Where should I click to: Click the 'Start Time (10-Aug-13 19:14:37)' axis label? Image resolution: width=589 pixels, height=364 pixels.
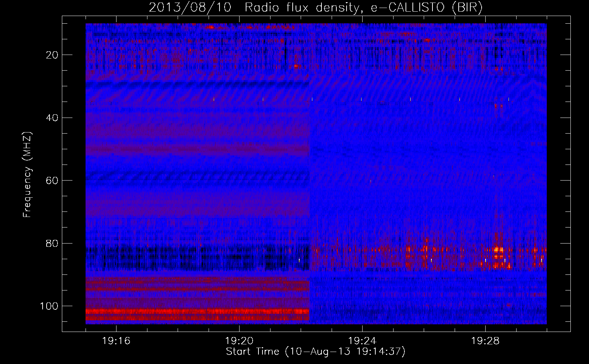coord(316,352)
